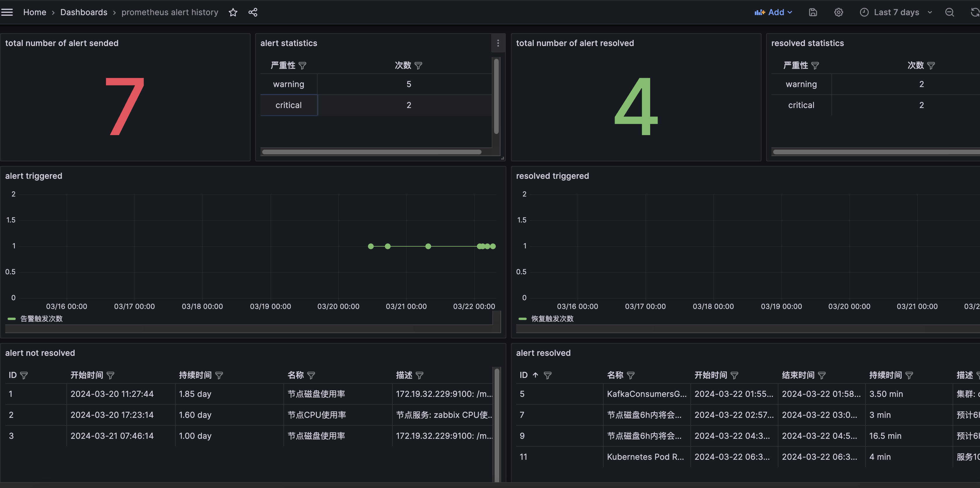
Task: Sort by 持续时间 header in alert not resolved
Action: 195,375
